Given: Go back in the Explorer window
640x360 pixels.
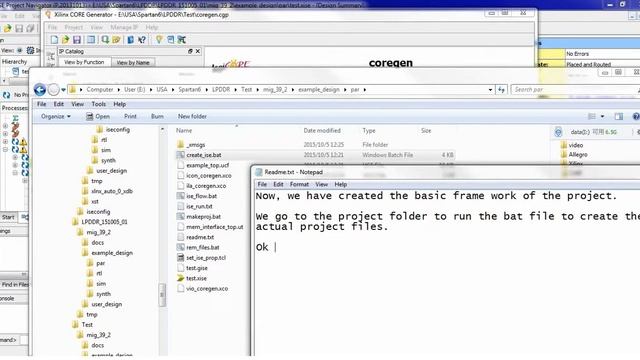Looking at the screenshot, I should coord(40,89).
